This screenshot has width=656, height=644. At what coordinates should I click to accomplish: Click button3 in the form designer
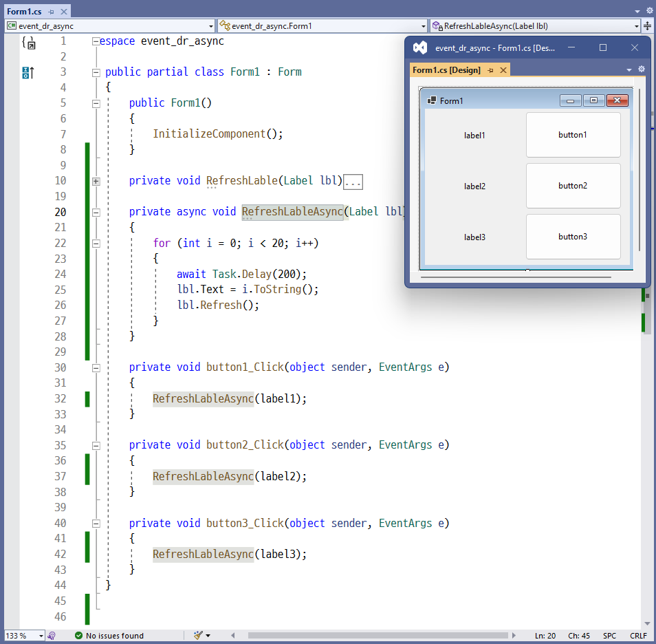(x=573, y=237)
